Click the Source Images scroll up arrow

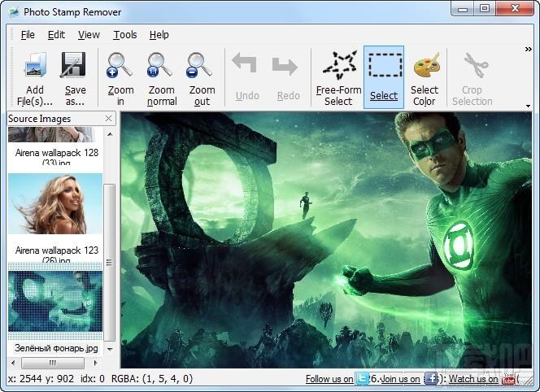click(110, 134)
